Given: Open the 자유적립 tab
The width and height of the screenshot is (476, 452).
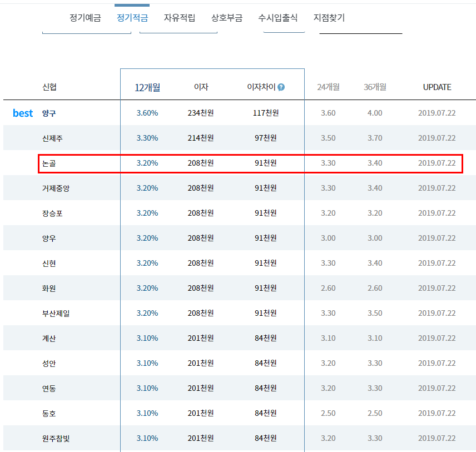Looking at the screenshot, I should point(180,18).
